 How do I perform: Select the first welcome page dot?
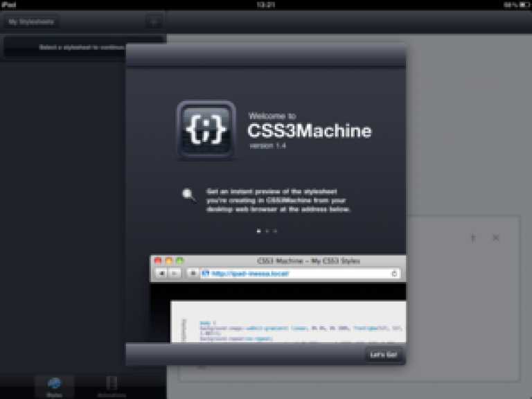[x=258, y=231]
